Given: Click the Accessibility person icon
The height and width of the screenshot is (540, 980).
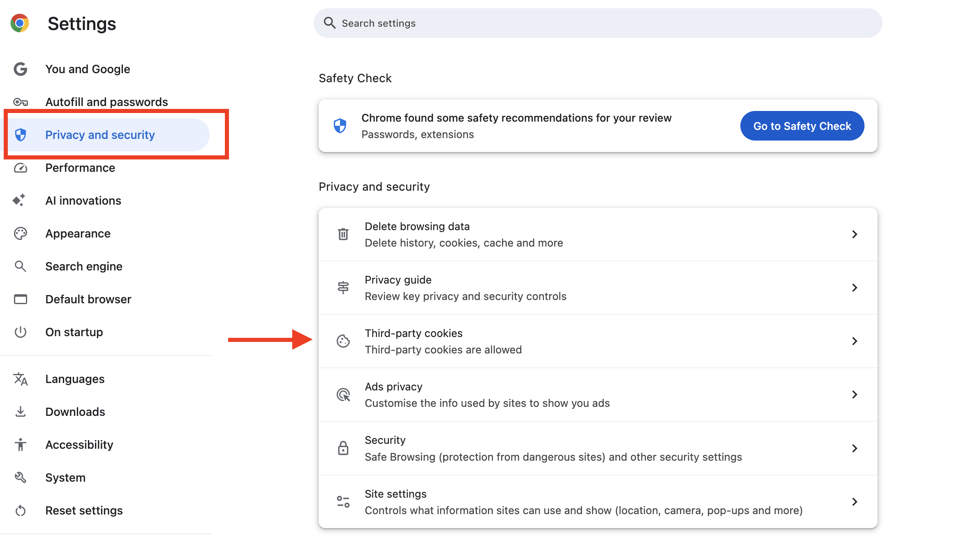Looking at the screenshot, I should coord(21,445).
